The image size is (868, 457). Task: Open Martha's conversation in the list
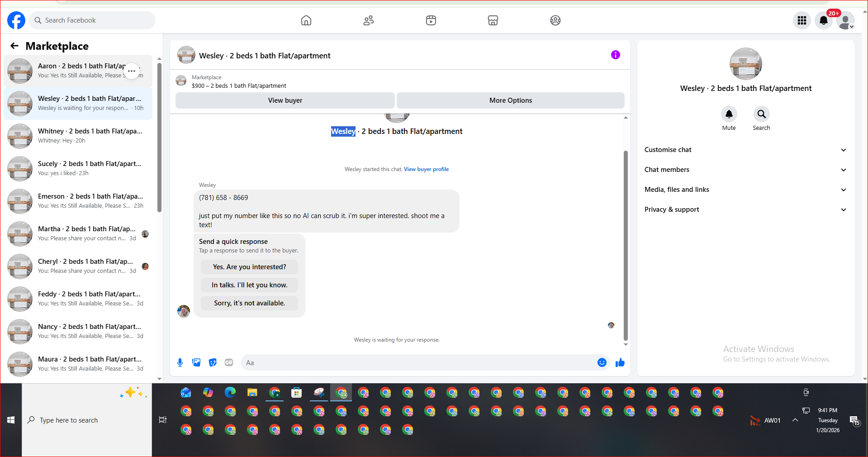click(78, 234)
